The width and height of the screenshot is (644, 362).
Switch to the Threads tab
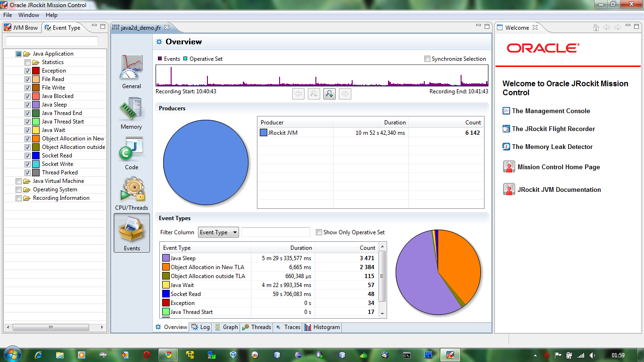pos(257,327)
